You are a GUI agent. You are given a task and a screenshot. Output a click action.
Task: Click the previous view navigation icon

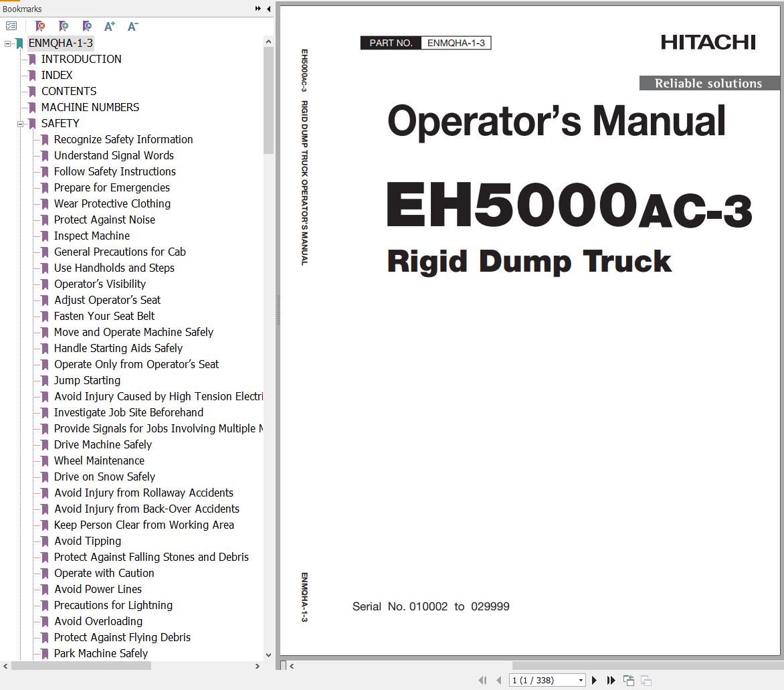629,681
